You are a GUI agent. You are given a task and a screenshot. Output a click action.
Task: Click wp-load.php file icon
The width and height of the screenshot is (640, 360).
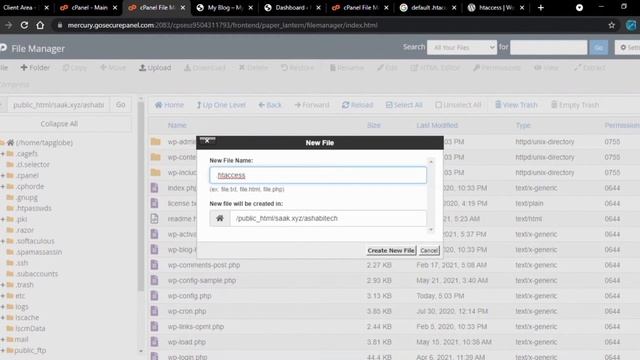point(154,342)
